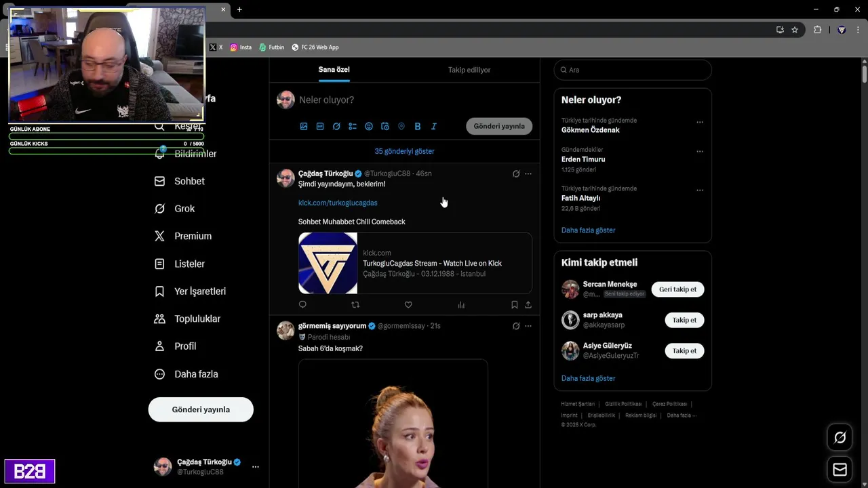Open Grok enhance icon in composer toolbar
The width and height of the screenshot is (868, 488).
336,126
